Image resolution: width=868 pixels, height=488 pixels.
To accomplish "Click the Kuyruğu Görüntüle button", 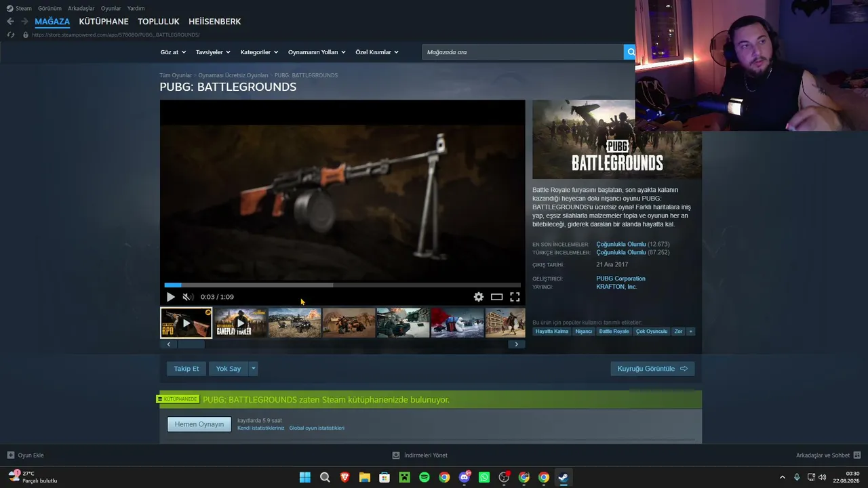I will (x=652, y=369).
